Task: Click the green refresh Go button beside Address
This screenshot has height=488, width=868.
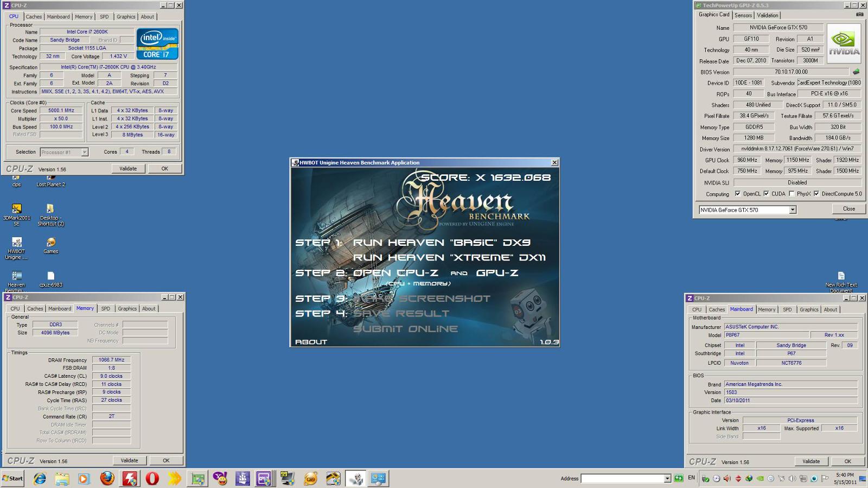Action: [x=679, y=478]
